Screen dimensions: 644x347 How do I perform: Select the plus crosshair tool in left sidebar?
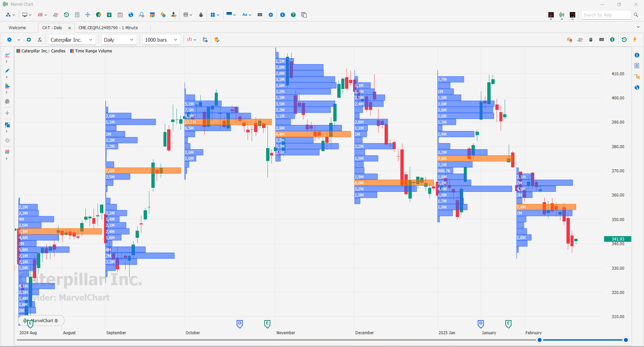click(7, 113)
